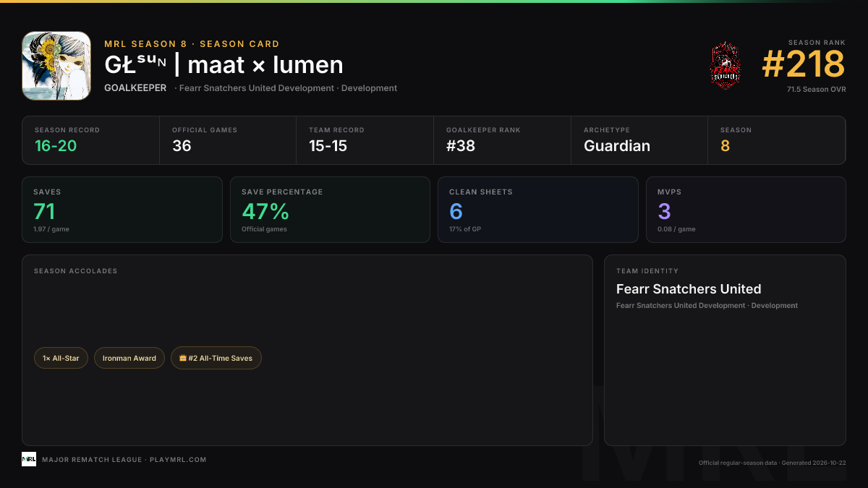Click the MRL logo in footer

pyautogui.click(x=29, y=459)
